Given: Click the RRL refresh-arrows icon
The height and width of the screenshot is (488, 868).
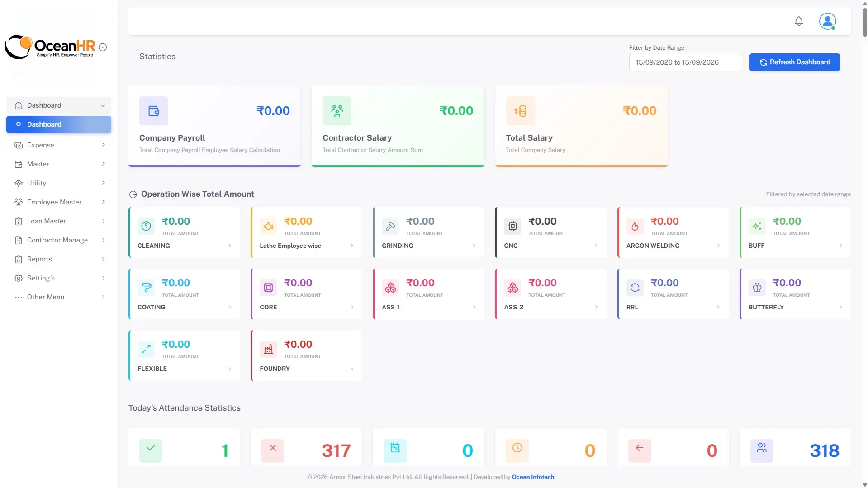Looking at the screenshot, I should pos(635,287).
